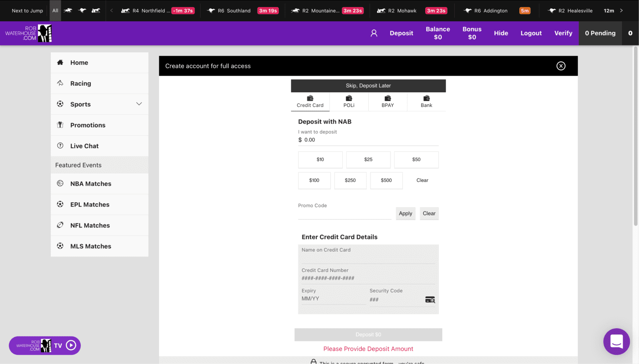The image size is (639, 364).
Task: Clear the promo code field
Action: [429, 213]
